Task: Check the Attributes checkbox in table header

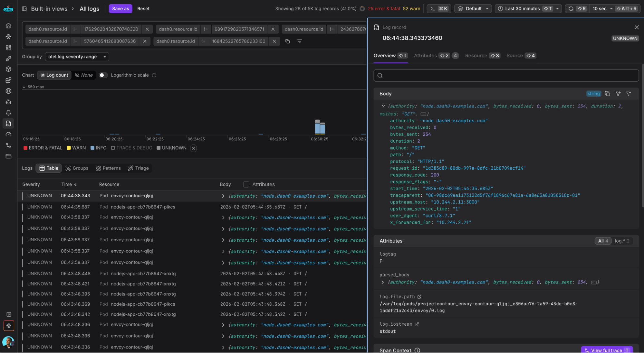Action: tap(246, 184)
